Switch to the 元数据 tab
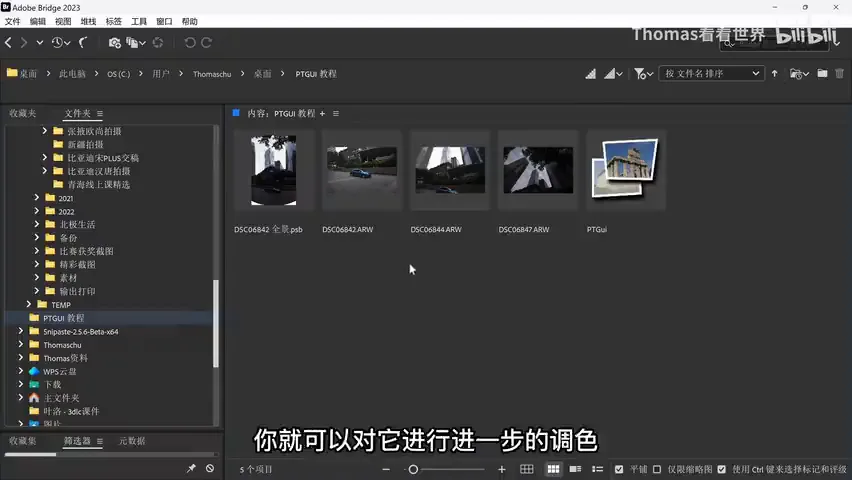Image resolution: width=852 pixels, height=480 pixels. [x=132, y=441]
